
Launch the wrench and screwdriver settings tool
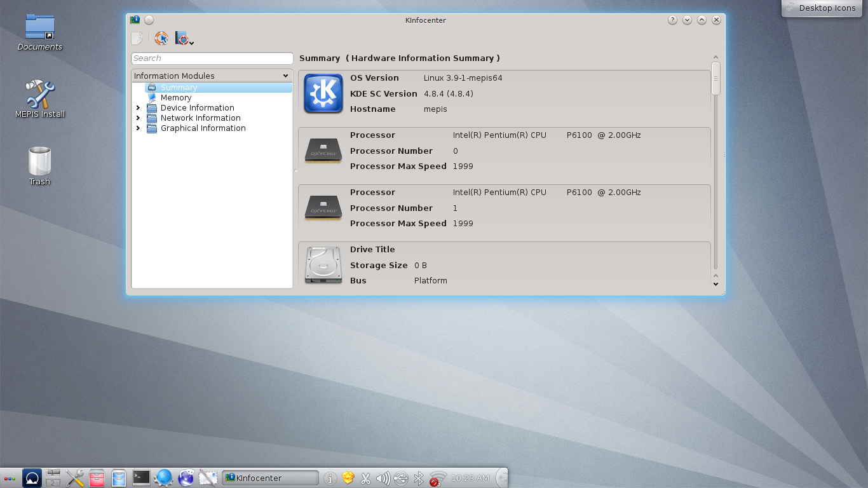pyautogui.click(x=75, y=478)
